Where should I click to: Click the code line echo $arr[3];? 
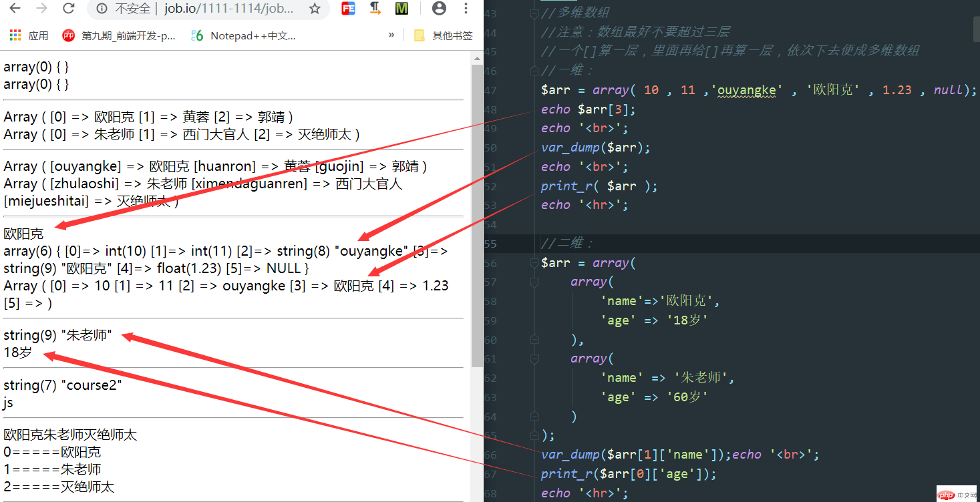coord(589,109)
